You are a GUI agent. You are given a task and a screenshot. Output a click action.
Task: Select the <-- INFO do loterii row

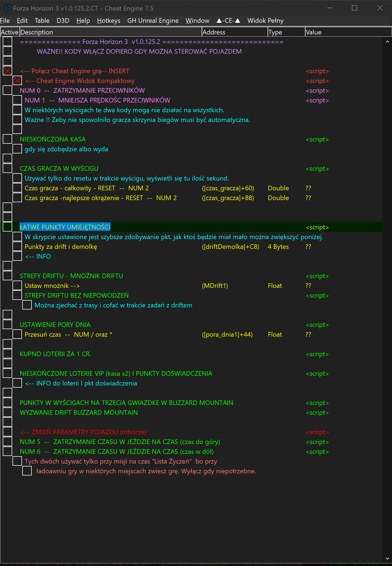81,383
